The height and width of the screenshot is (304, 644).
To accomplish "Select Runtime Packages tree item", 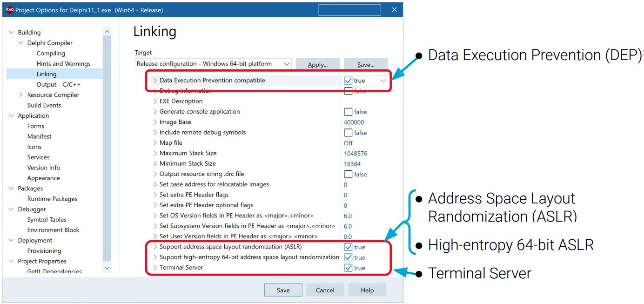I will click(x=52, y=199).
